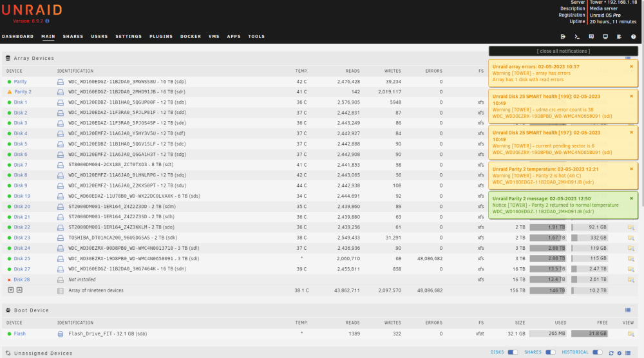The image size is (644, 358).
Task: Browse Disk 24 with its folder icon
Action: coord(631,248)
